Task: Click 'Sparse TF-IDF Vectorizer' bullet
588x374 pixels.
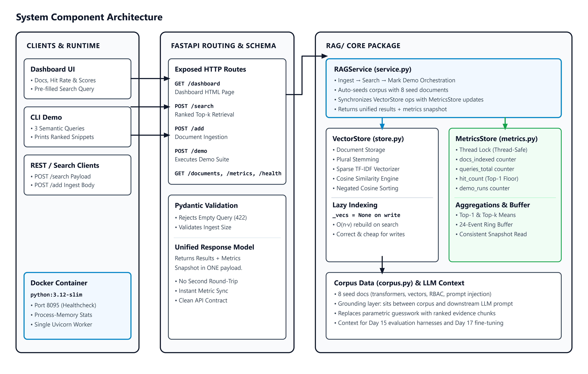Action: pos(366,169)
